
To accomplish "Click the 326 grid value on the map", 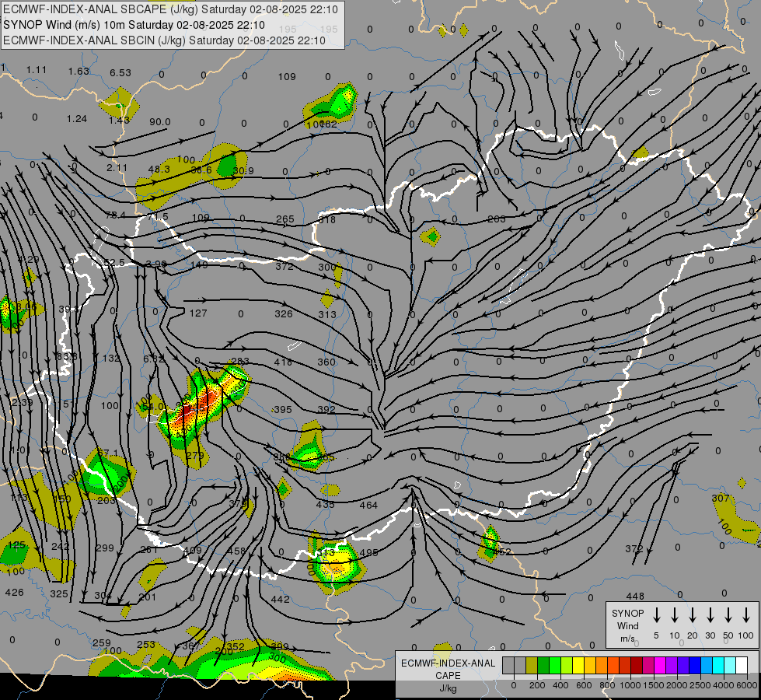I will [284, 313].
